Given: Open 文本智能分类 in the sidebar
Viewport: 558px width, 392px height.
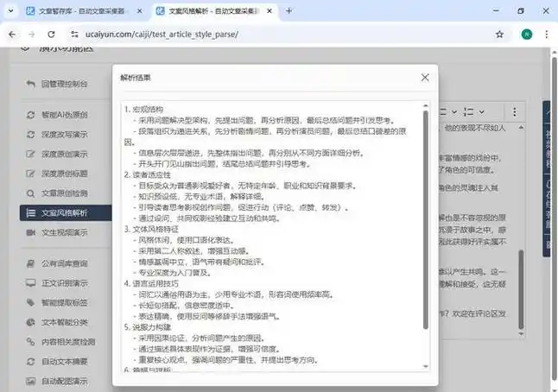Looking at the screenshot, I should pyautogui.click(x=57, y=322).
